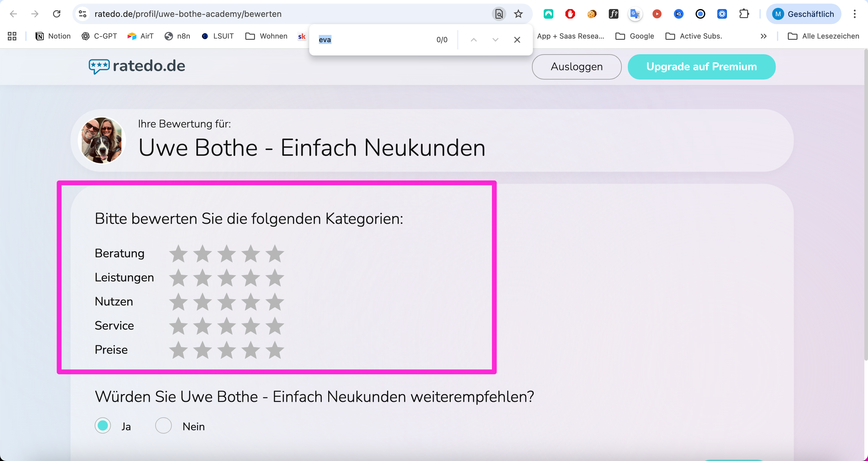Close the find-in-page bar
The image size is (868, 461).
(x=517, y=40)
